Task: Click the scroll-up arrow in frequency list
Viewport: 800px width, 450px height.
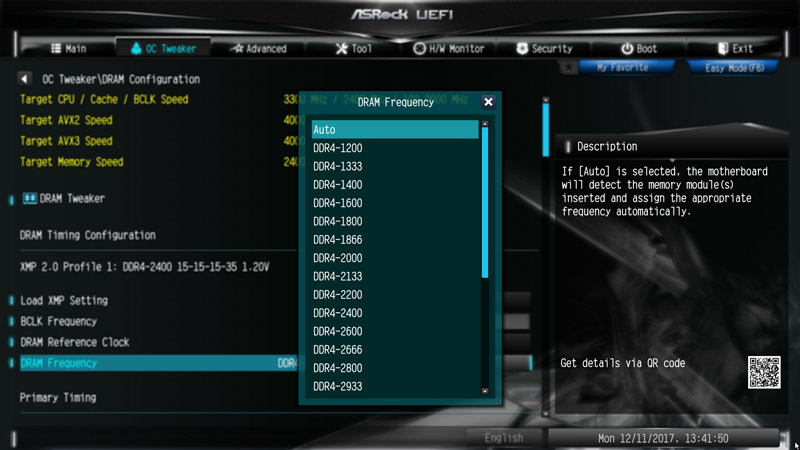Action: (485, 123)
